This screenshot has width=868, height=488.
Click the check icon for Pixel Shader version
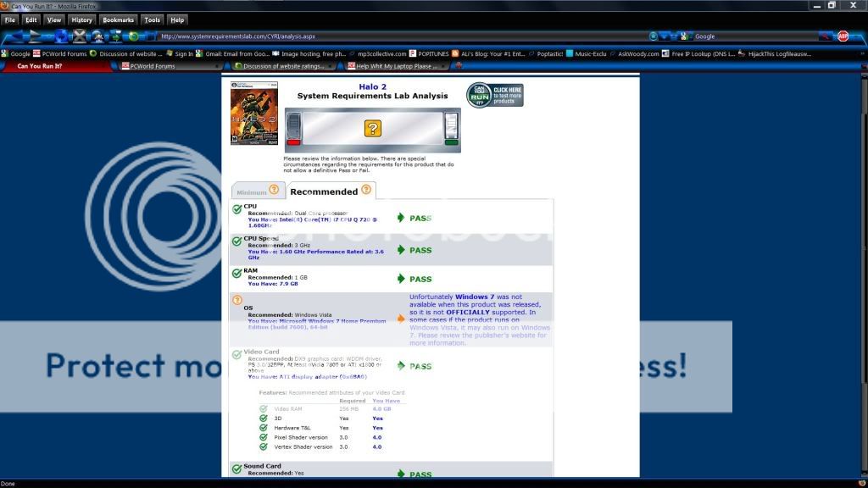click(x=264, y=437)
